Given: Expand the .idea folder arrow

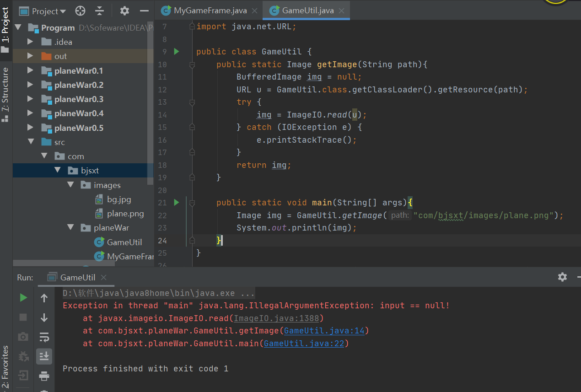Looking at the screenshot, I should click(x=31, y=42).
